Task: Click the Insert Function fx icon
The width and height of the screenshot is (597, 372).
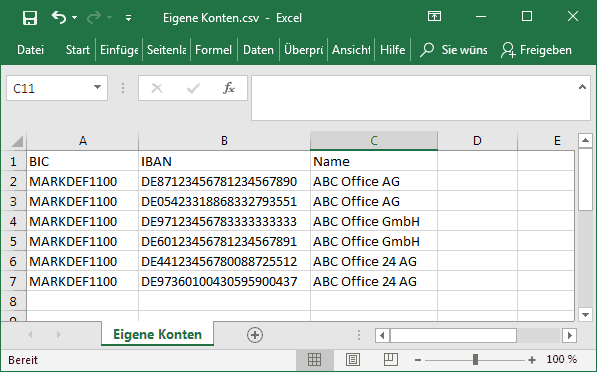Action: tap(229, 88)
